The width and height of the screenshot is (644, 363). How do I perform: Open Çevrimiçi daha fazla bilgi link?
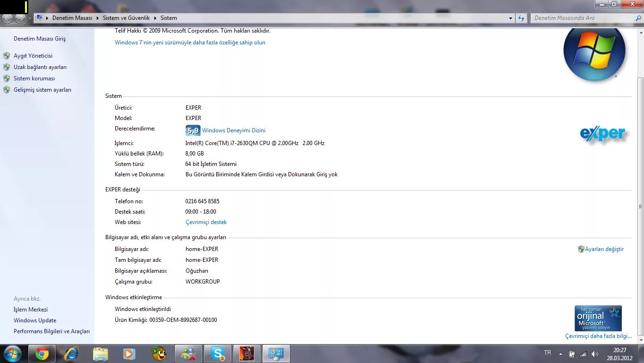pos(598,336)
